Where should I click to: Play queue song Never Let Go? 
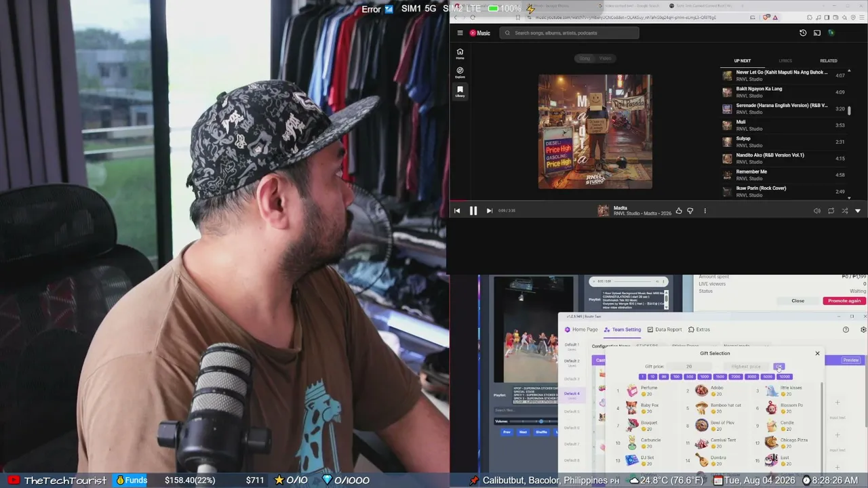[783, 75]
